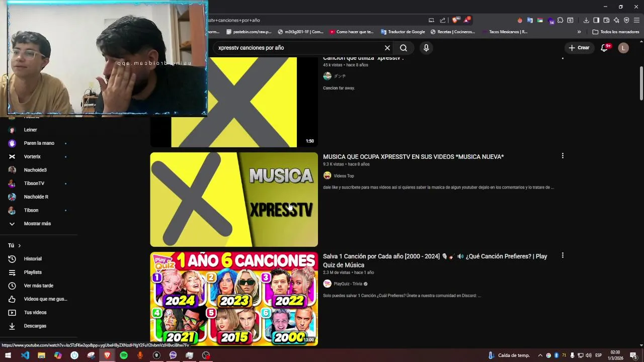Show more bookmarks with the » chevron

pyautogui.click(x=579, y=32)
